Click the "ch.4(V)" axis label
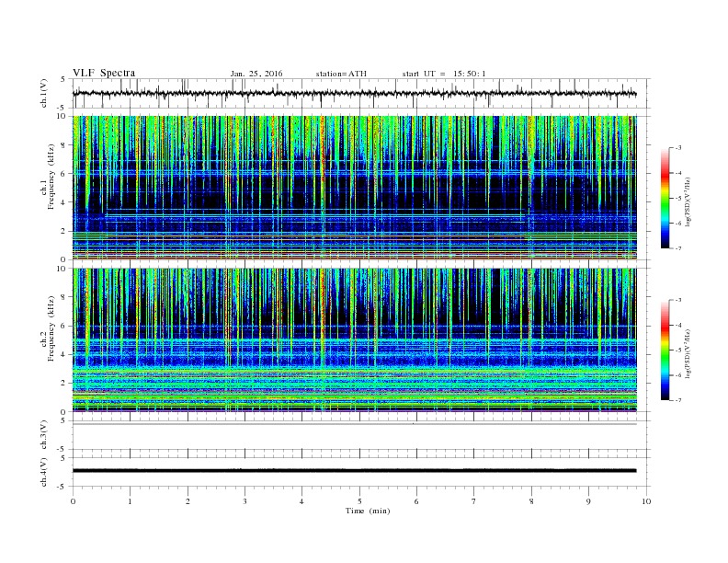 (44, 472)
